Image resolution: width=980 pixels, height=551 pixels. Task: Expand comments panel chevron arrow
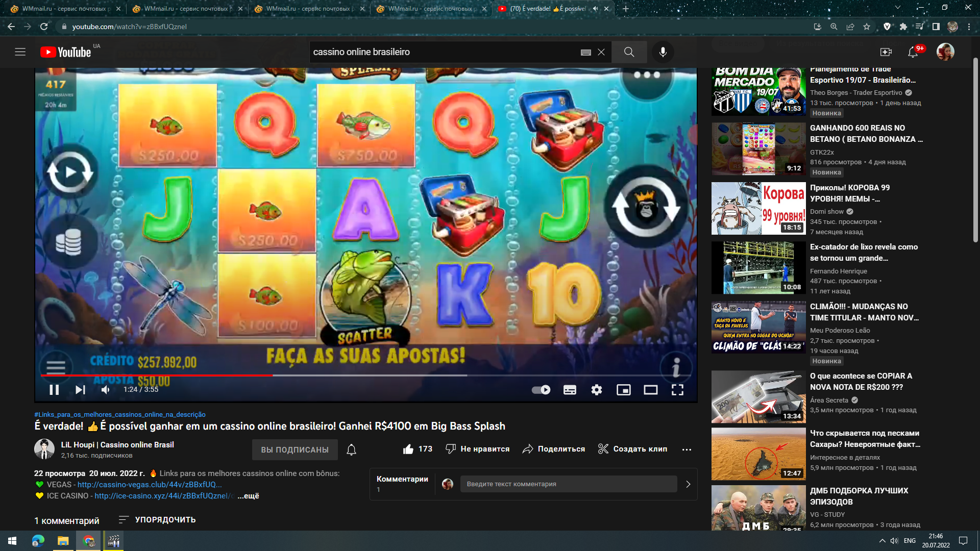pos(688,484)
